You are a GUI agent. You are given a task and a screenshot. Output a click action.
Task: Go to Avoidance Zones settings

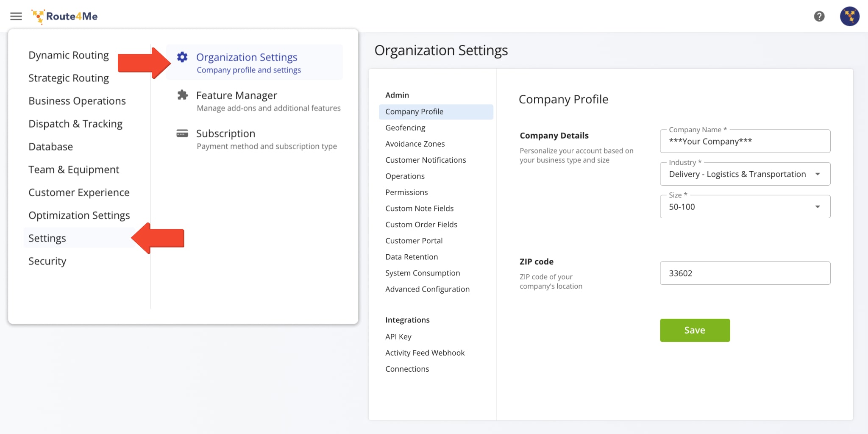click(x=415, y=144)
